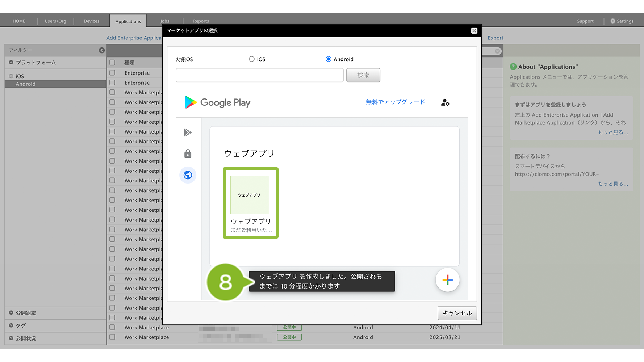
Task: Select the iOS radio button
Action: point(252,59)
